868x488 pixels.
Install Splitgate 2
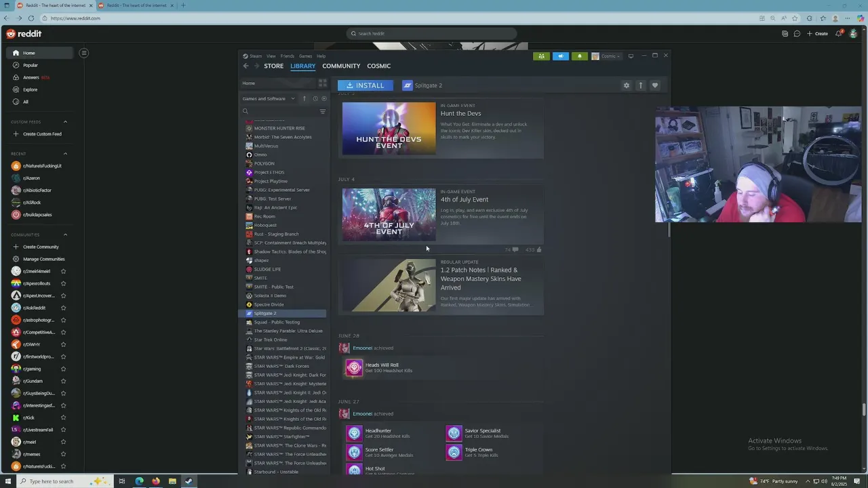366,85
